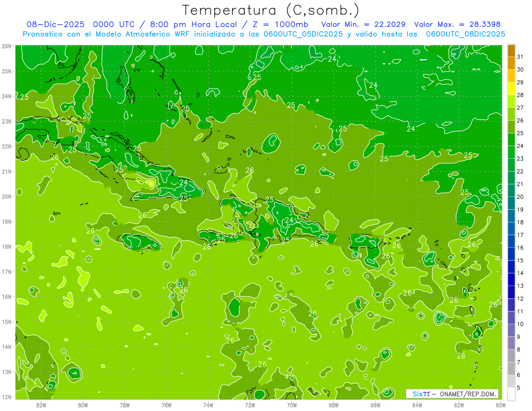Click the "Valor Min. = 22.2029" text
The width and height of the screenshot is (532, 411).
[364, 24]
